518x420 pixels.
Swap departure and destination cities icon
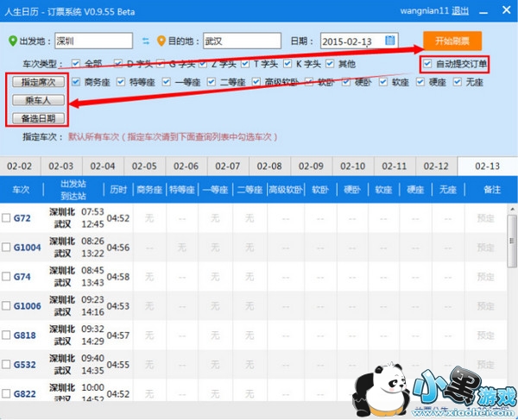146,41
